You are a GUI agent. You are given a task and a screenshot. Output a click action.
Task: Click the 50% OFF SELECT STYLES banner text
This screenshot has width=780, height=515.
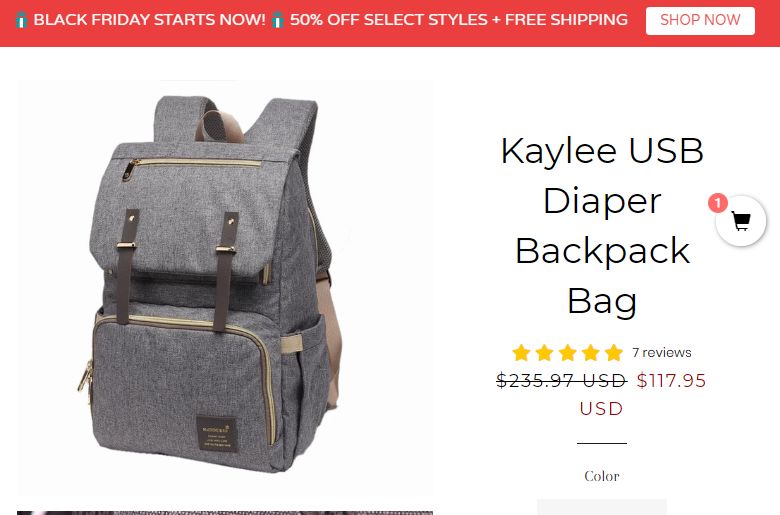(459, 20)
